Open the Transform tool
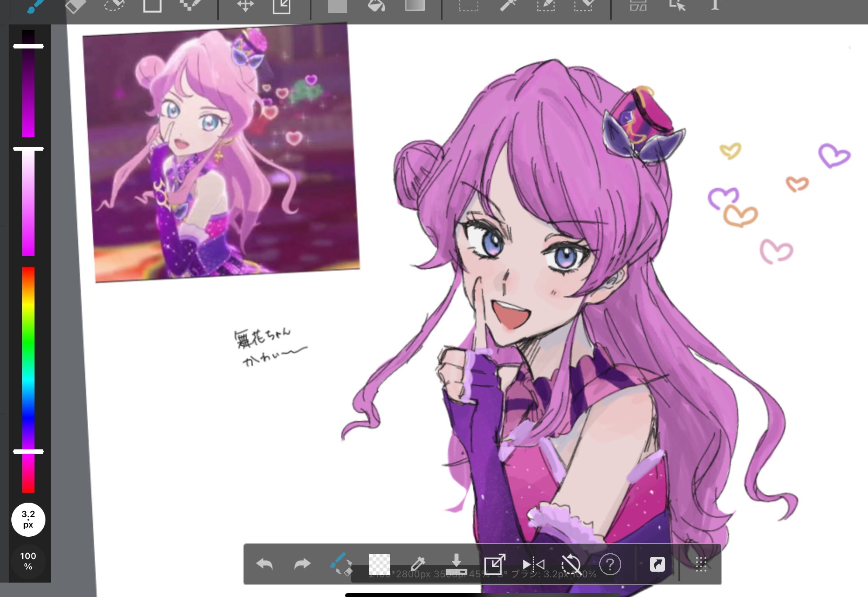Image resolution: width=868 pixels, height=597 pixels. tap(282, 6)
